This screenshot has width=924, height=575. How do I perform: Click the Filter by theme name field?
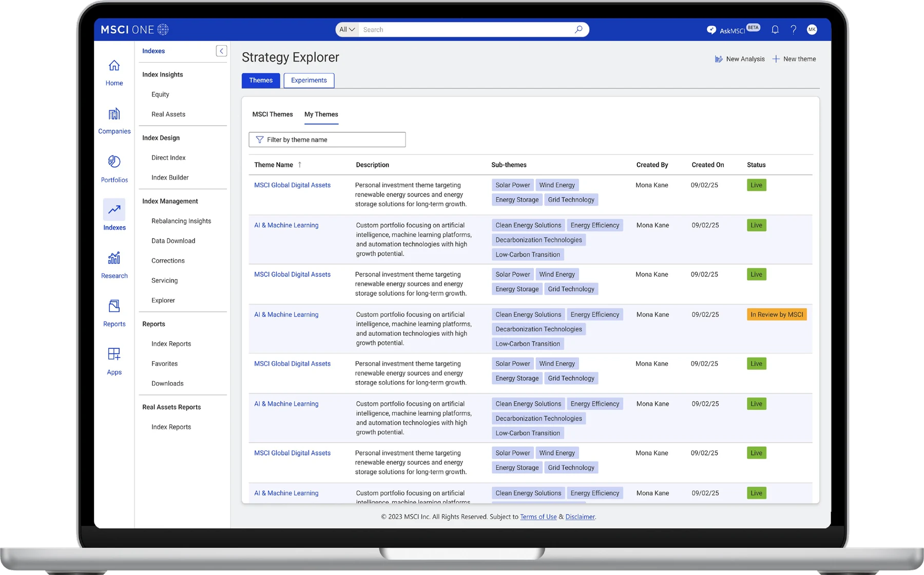[327, 140]
